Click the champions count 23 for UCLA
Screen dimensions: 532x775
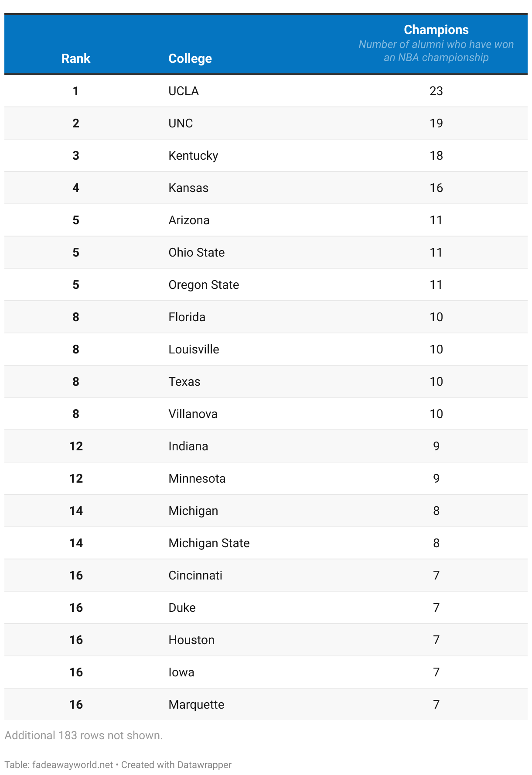pos(436,91)
